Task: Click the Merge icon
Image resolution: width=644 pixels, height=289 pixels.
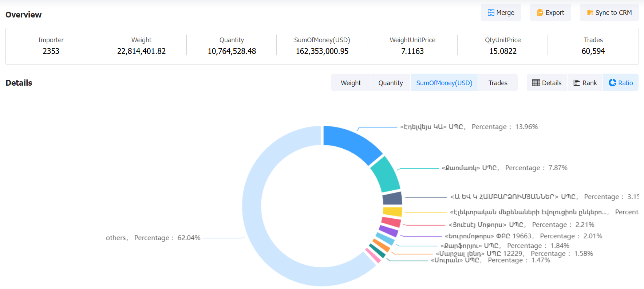Action: pyautogui.click(x=491, y=12)
